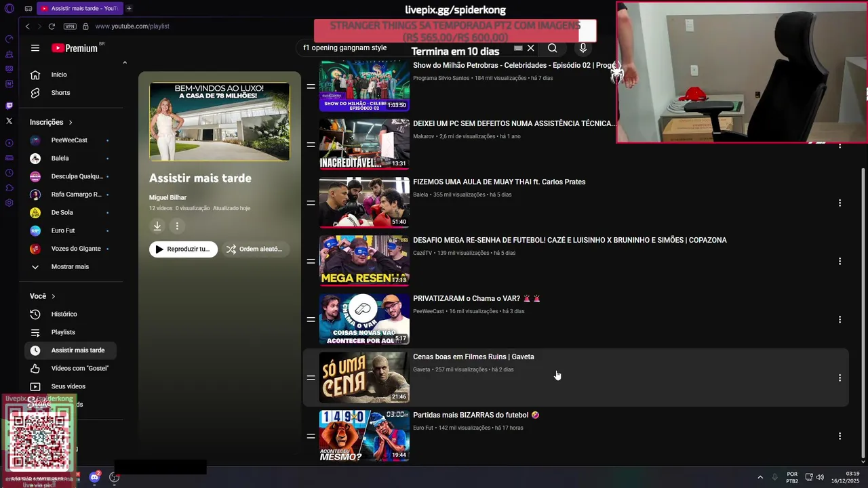The image size is (868, 488).
Task: Open volume control in system tray
Action: [820, 477]
